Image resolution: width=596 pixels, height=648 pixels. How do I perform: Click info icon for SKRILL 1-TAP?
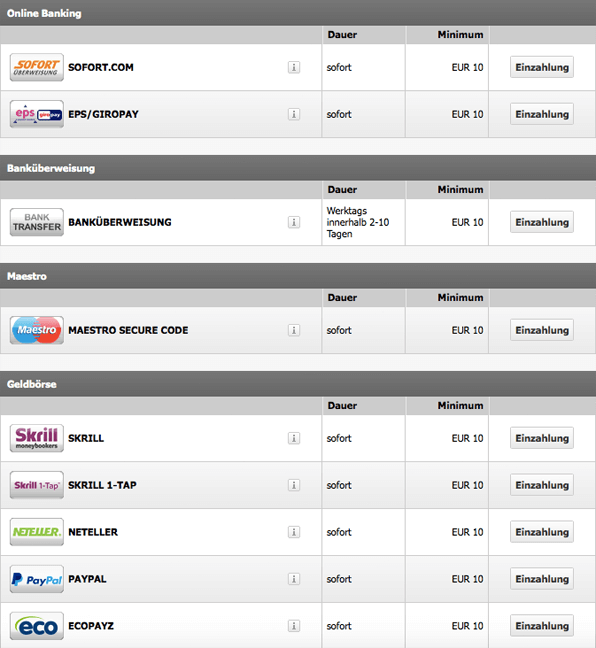coord(294,485)
